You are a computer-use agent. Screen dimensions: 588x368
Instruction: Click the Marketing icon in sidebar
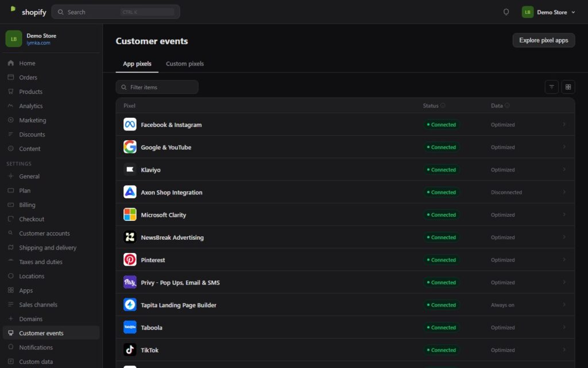tap(10, 120)
